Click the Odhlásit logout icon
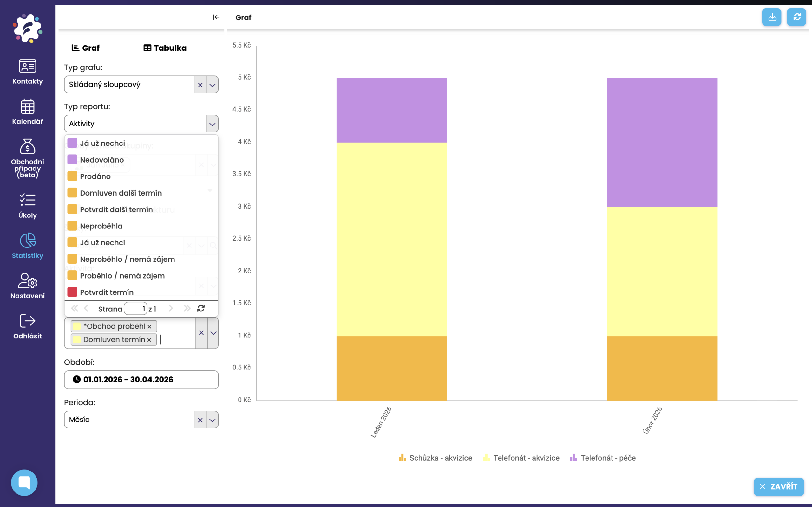 coord(28,321)
